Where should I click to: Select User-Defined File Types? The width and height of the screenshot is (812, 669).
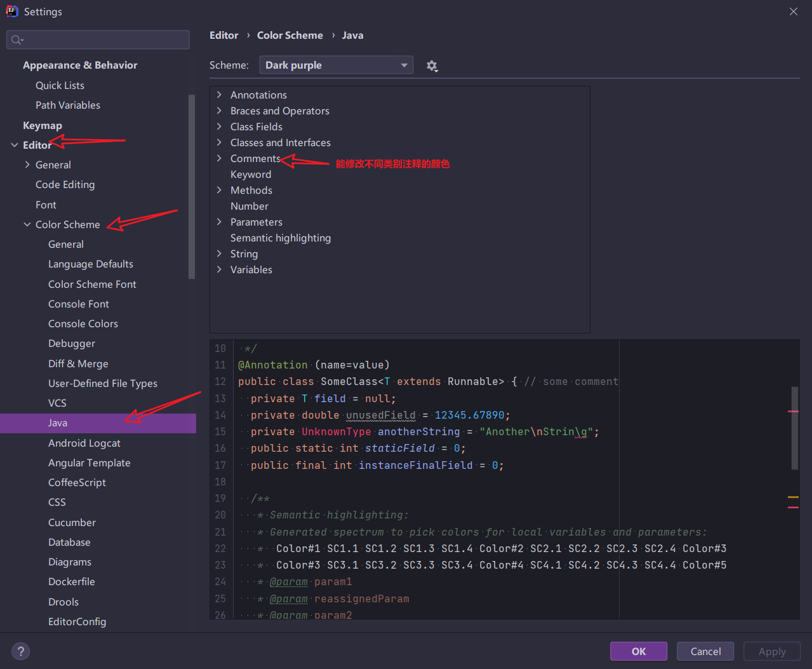click(103, 384)
